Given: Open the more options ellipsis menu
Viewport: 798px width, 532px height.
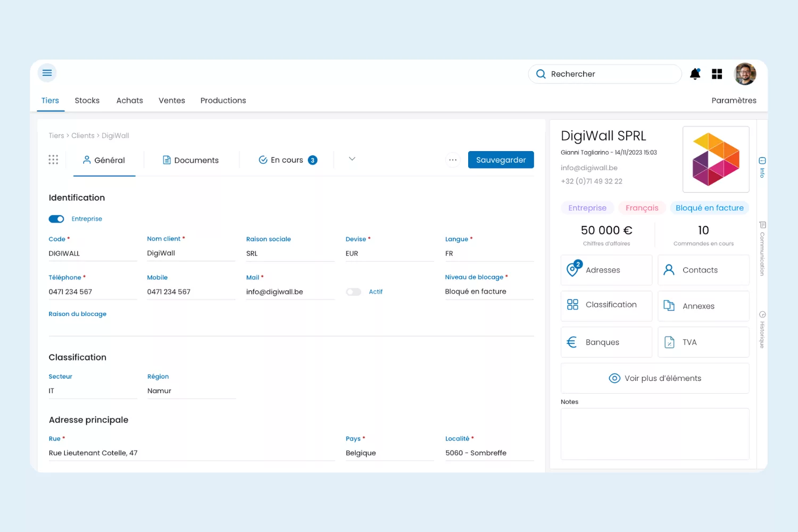Looking at the screenshot, I should click(x=453, y=160).
